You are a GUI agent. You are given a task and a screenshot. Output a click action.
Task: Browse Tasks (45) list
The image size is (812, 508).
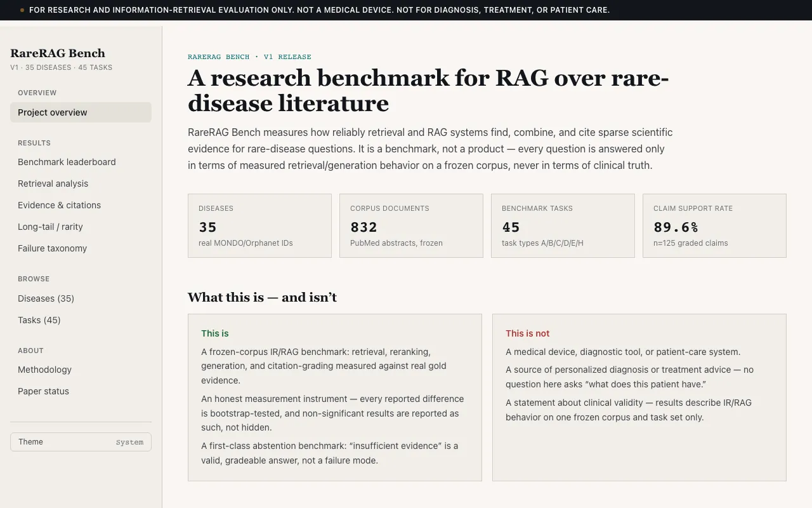tap(81, 320)
